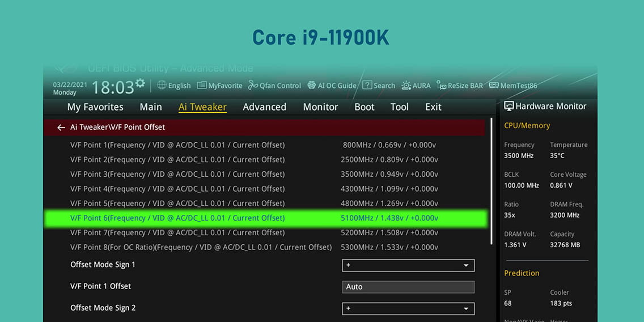
Task: Open AURA lighting settings
Action: pos(416,86)
